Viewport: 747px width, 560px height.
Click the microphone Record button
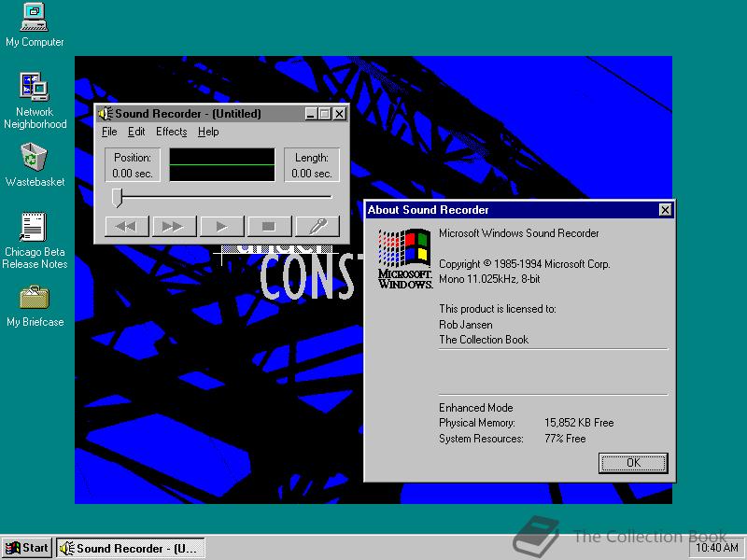[x=317, y=226]
